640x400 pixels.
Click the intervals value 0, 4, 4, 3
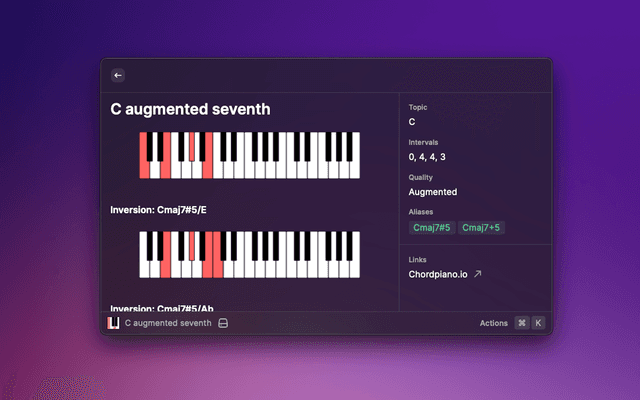(x=427, y=157)
